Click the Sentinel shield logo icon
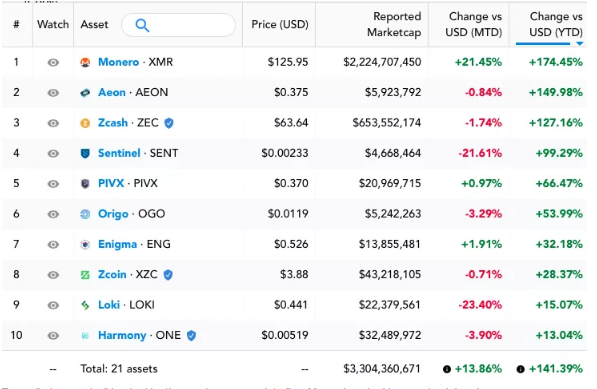The height and width of the screenshot is (389, 597). (85, 153)
